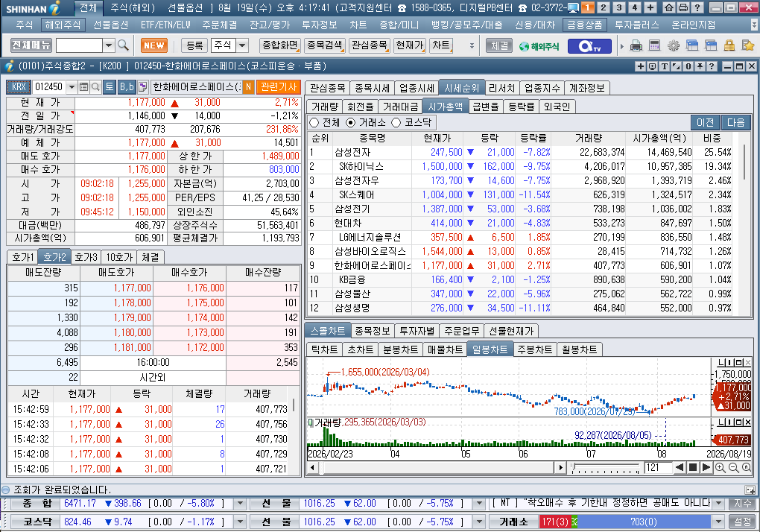Viewport: 760px width, 532px height.
Task: Switch to the 10호가 tab
Action: click(x=119, y=257)
